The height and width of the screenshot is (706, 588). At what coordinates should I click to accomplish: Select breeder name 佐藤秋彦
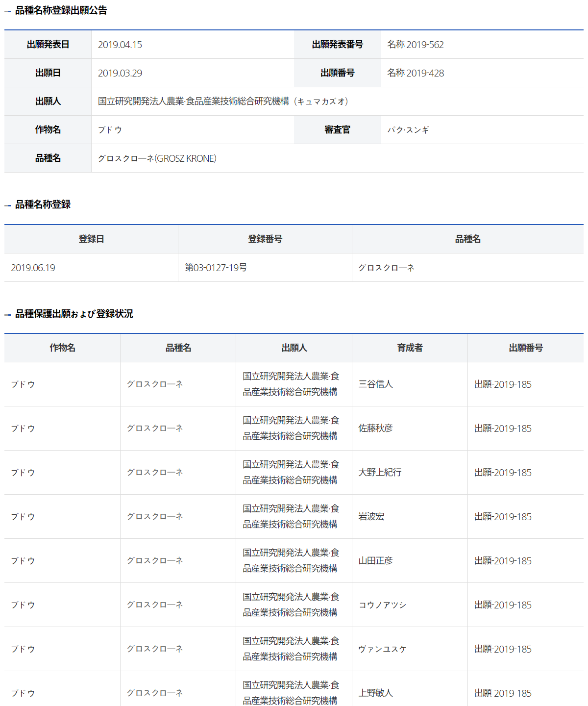[x=376, y=429]
